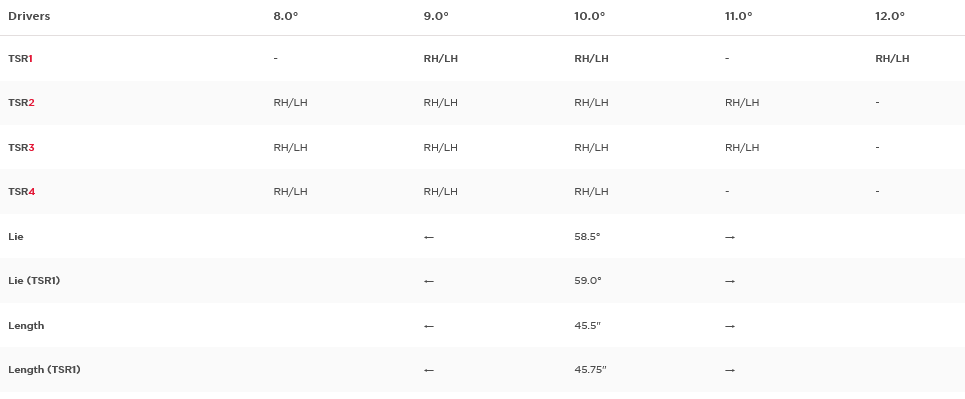Click left arrow in Length (TSR1) row

coord(429,371)
